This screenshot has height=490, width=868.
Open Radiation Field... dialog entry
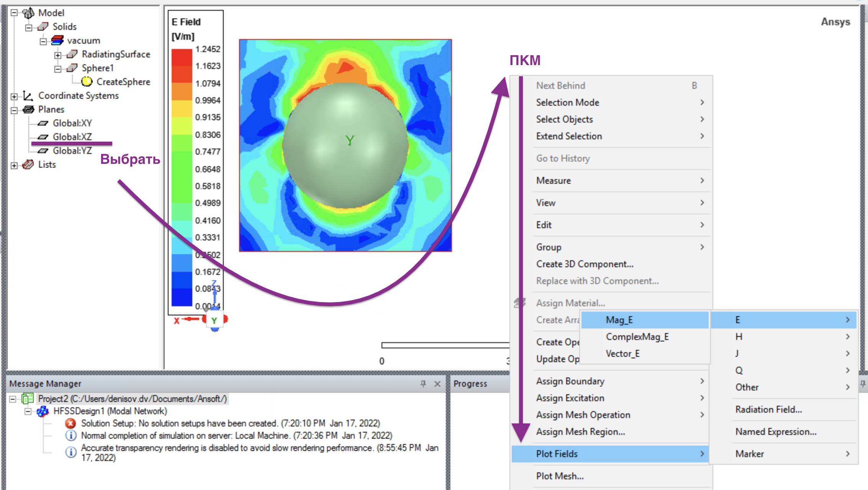click(x=768, y=410)
